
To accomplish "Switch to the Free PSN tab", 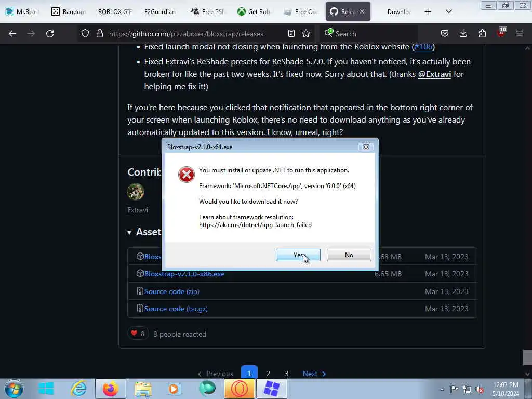I will (208, 11).
